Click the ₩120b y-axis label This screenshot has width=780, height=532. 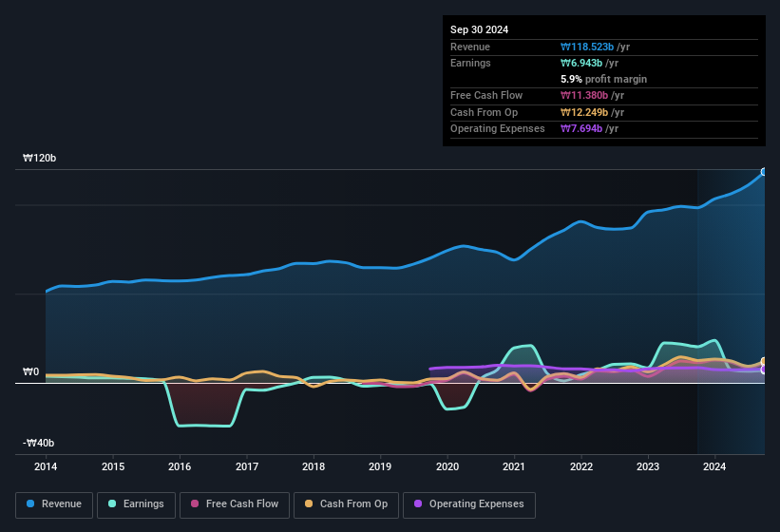tap(41, 159)
